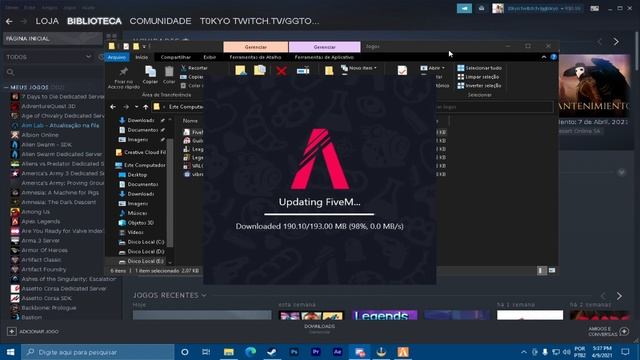The width and height of the screenshot is (640, 360).
Task: Show next recent games with right arrow
Action: 619,296
